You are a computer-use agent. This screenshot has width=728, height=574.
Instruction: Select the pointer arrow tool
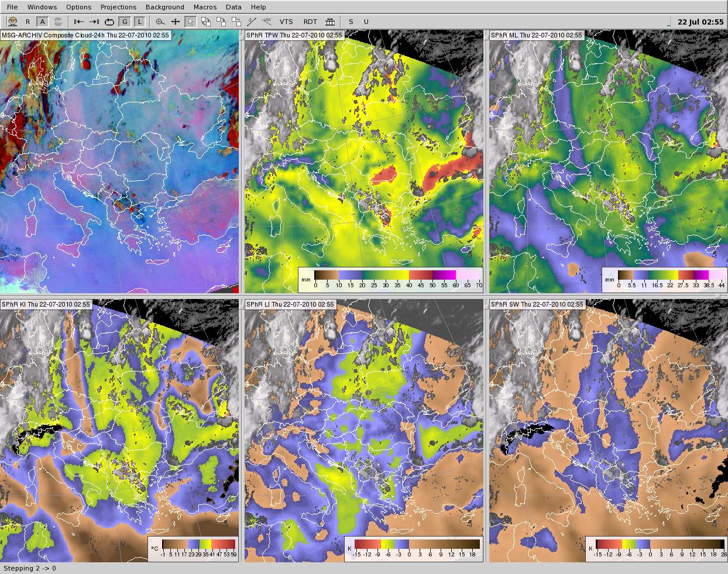(x=190, y=22)
